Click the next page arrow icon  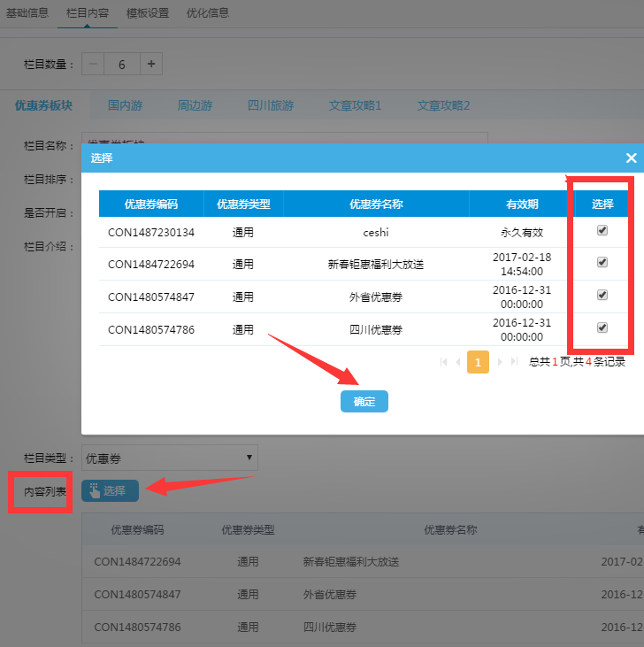pyautogui.click(x=499, y=362)
